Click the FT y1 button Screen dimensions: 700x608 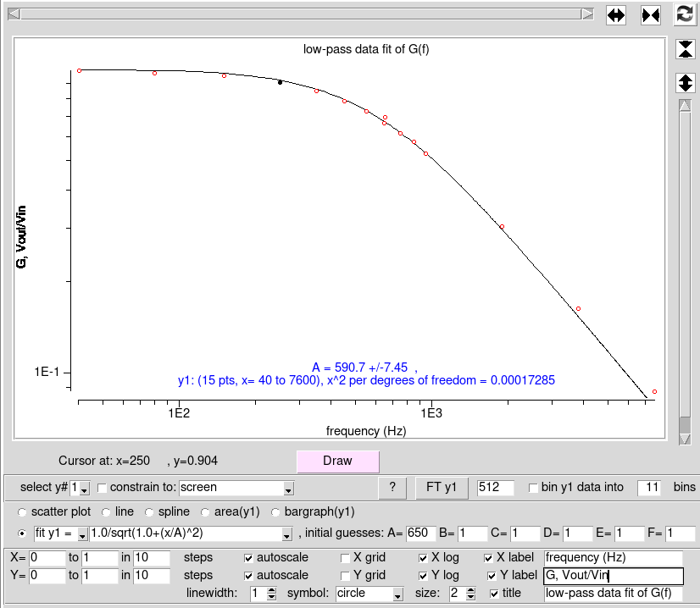pos(441,487)
